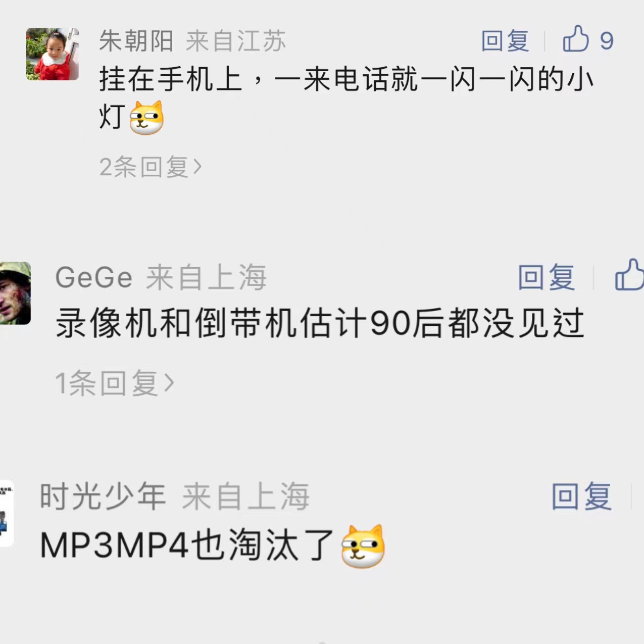The image size is (644, 644).
Task: Open the username 时光少年
Action: [103, 496]
